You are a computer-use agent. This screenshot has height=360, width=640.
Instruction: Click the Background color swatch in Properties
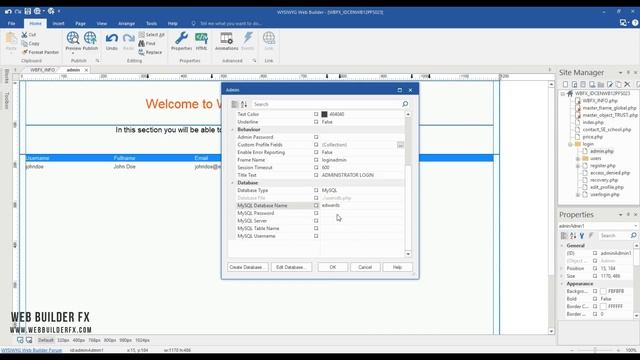[x=603, y=291]
